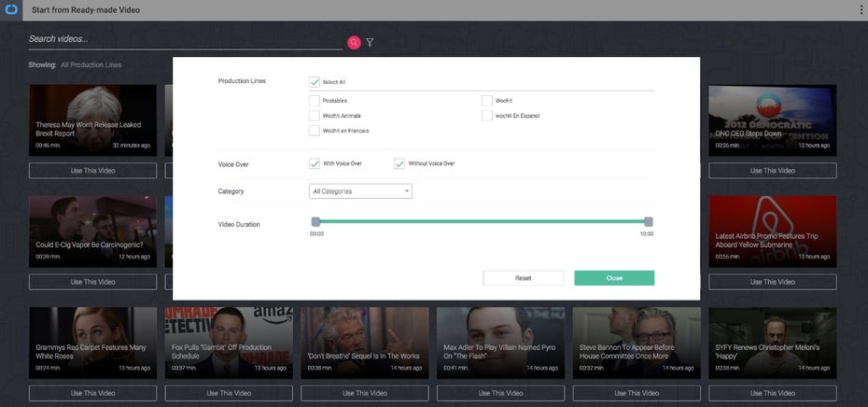The height and width of the screenshot is (407, 868).
Task: Open SYFY Renews Christopher Meloni thumbnail
Action: pyautogui.click(x=772, y=343)
